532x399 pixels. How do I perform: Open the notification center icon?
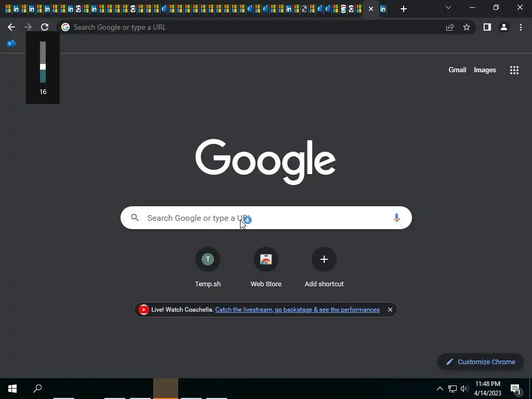pyautogui.click(x=515, y=389)
